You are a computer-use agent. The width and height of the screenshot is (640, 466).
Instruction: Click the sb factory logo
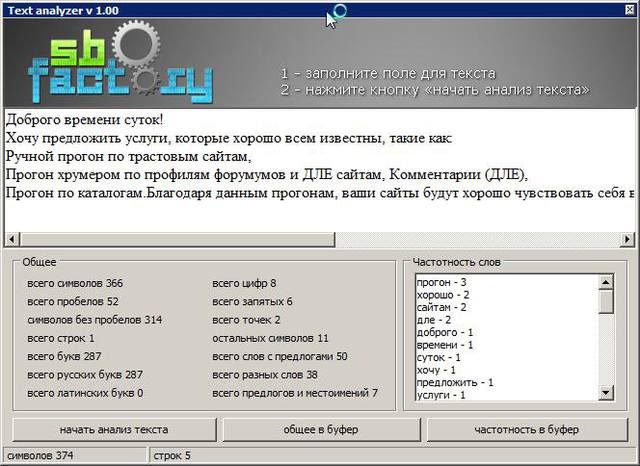tap(120, 64)
